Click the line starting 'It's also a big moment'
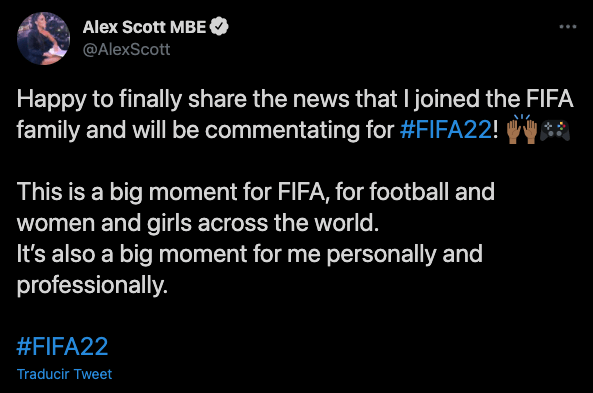This screenshot has width=593, height=393. pyautogui.click(x=250, y=254)
